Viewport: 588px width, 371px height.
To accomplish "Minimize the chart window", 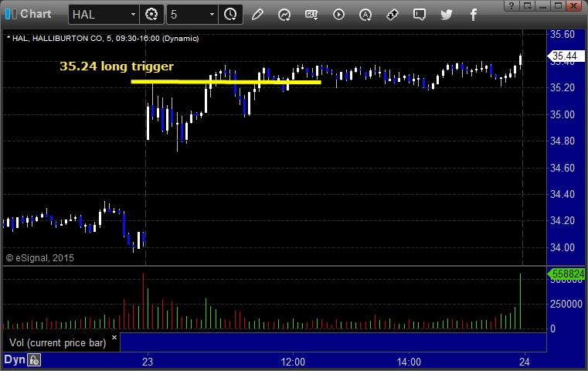I will [x=542, y=5].
